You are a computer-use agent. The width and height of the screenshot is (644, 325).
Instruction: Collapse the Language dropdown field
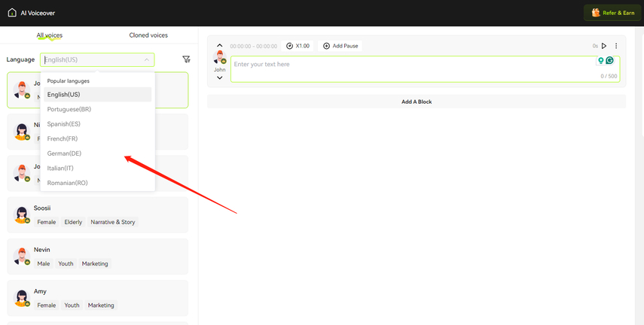(97, 60)
